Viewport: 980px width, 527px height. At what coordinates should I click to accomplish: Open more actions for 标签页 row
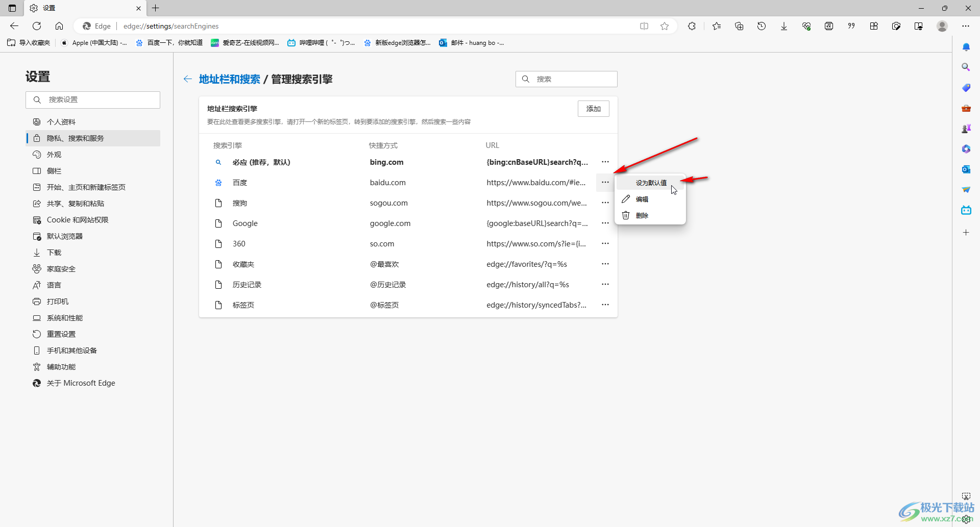[x=605, y=305]
